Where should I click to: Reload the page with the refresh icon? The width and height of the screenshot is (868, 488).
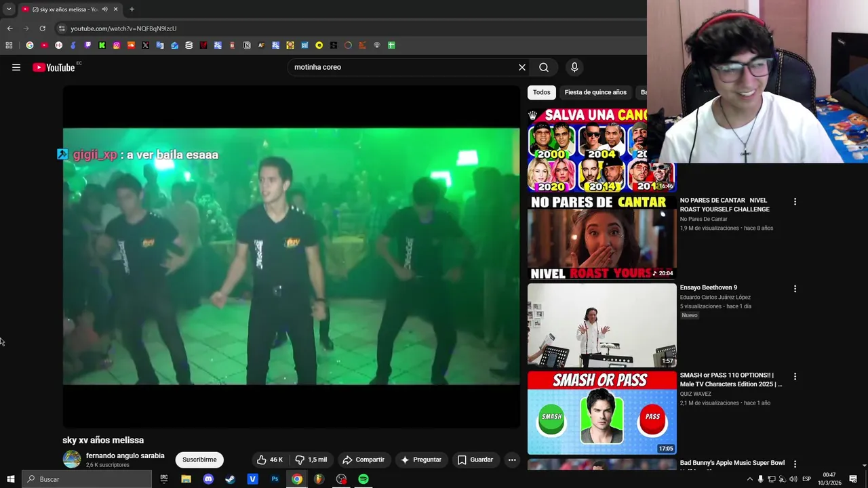tap(42, 28)
